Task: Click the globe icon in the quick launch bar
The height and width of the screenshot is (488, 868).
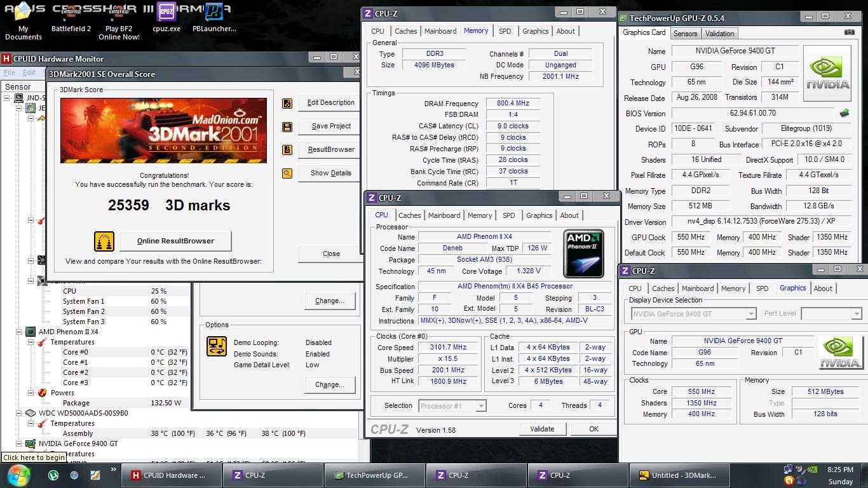Action: [74, 475]
